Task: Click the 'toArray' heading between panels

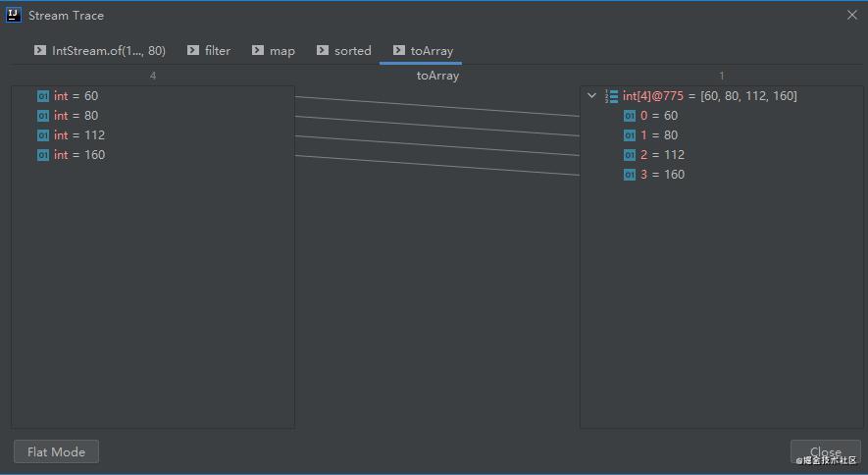Action: [x=437, y=76]
